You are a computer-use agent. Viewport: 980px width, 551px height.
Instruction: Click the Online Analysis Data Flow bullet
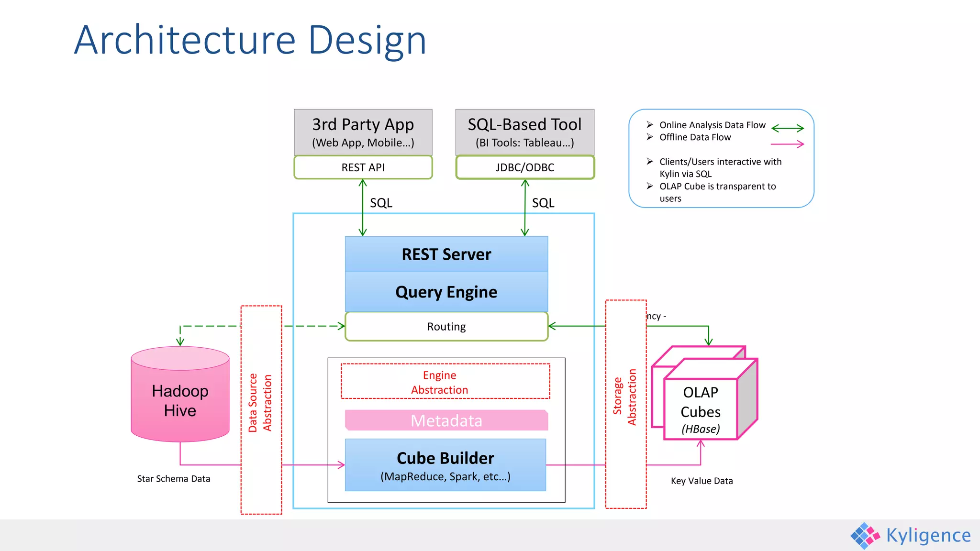650,125
